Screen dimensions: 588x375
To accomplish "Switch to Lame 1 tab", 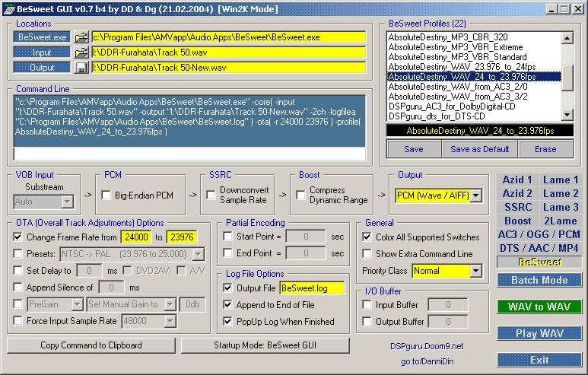I will [x=561, y=180].
